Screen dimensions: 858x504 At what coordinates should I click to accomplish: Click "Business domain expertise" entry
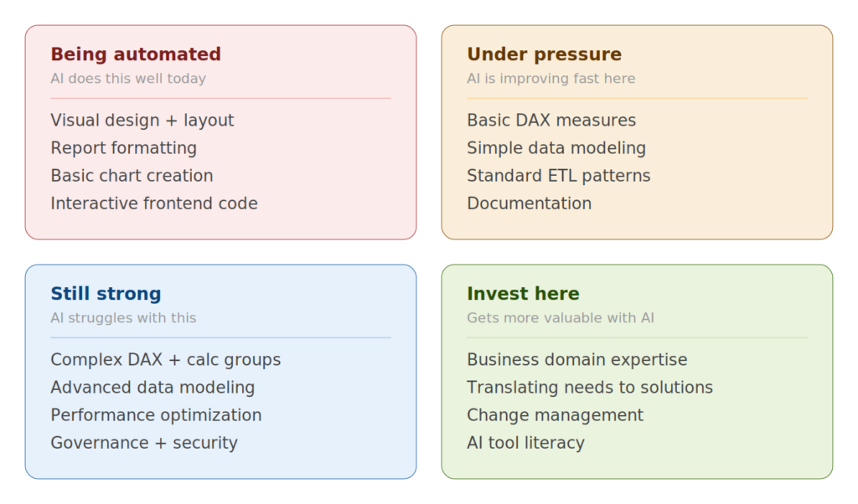576,360
